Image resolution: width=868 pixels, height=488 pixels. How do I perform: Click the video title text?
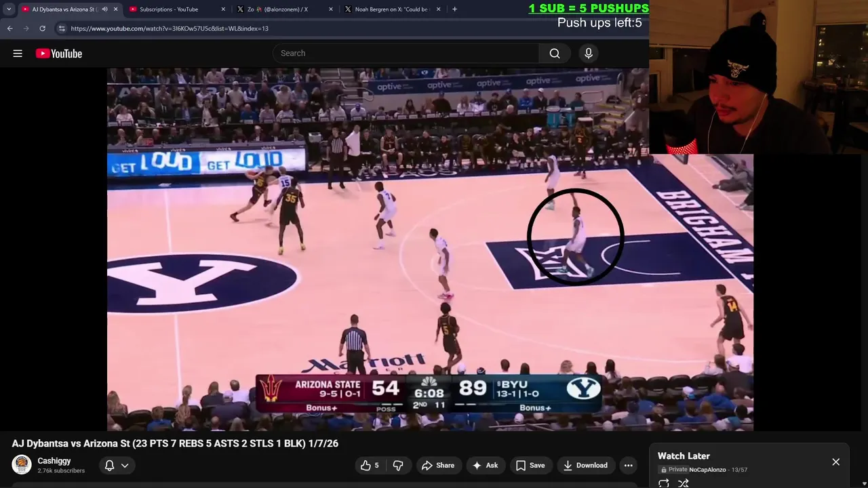175,443
